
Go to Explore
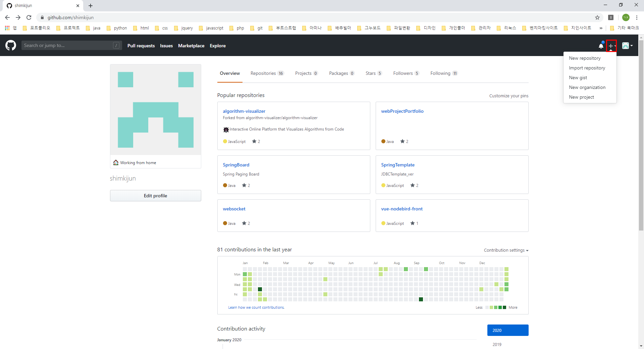218,46
